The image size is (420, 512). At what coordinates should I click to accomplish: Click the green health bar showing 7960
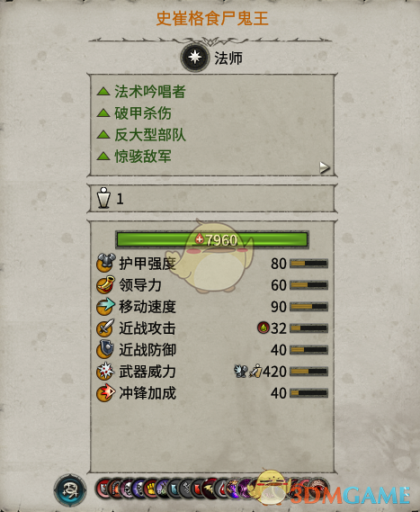click(212, 239)
